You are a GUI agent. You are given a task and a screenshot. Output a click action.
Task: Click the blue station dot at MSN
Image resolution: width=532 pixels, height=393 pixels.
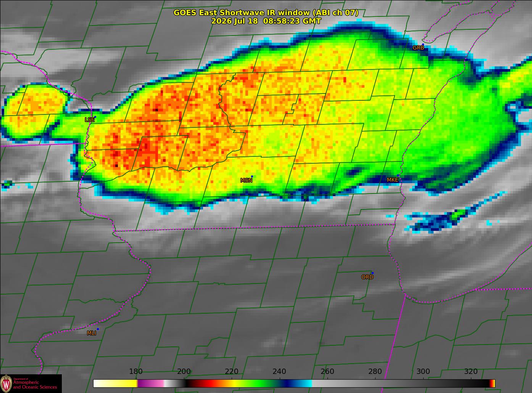[x=252, y=176]
